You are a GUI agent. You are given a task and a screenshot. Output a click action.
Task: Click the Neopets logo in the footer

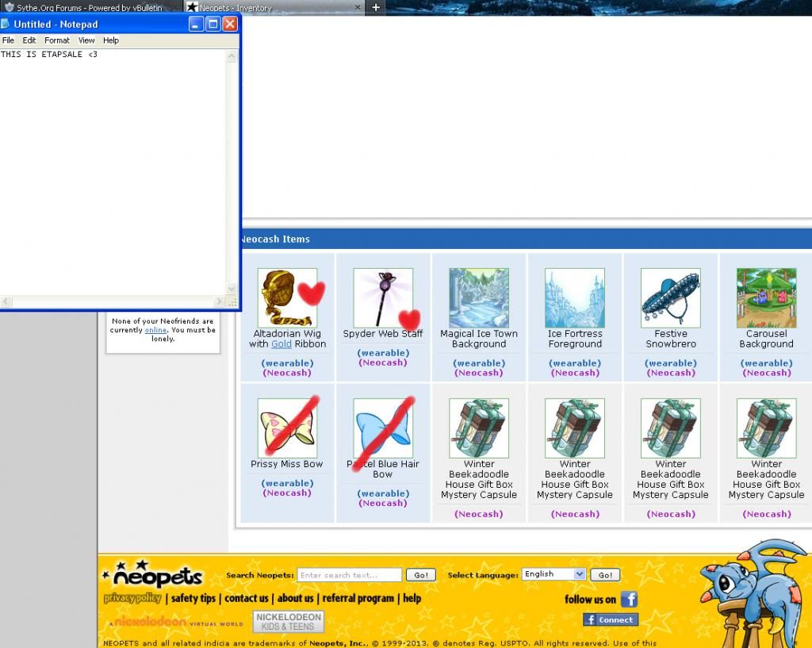153,574
